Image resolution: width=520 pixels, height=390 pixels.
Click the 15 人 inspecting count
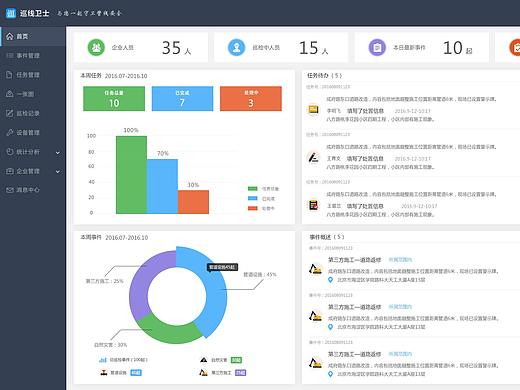pos(313,48)
